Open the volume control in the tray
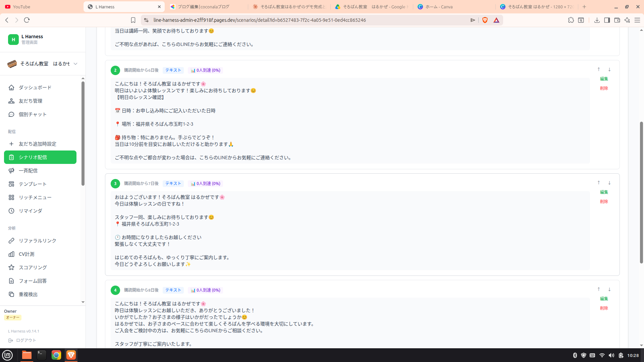The width and height of the screenshot is (644, 362). click(x=611, y=355)
